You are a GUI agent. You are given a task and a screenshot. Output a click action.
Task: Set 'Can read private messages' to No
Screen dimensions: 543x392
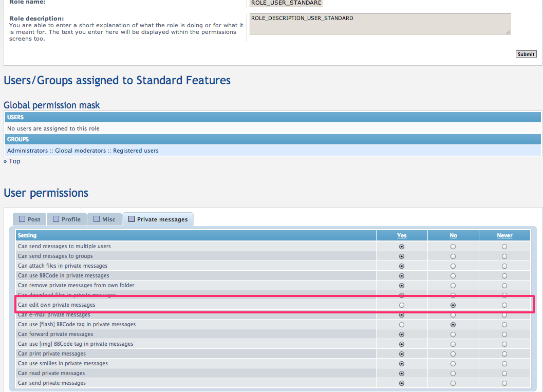453,374
